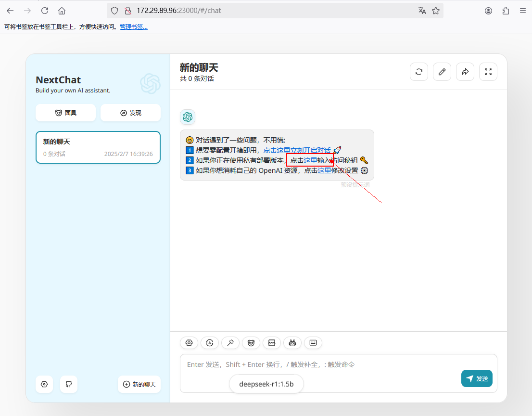Click 这里 link to modify settings
532x416 pixels.
pyautogui.click(x=324, y=170)
